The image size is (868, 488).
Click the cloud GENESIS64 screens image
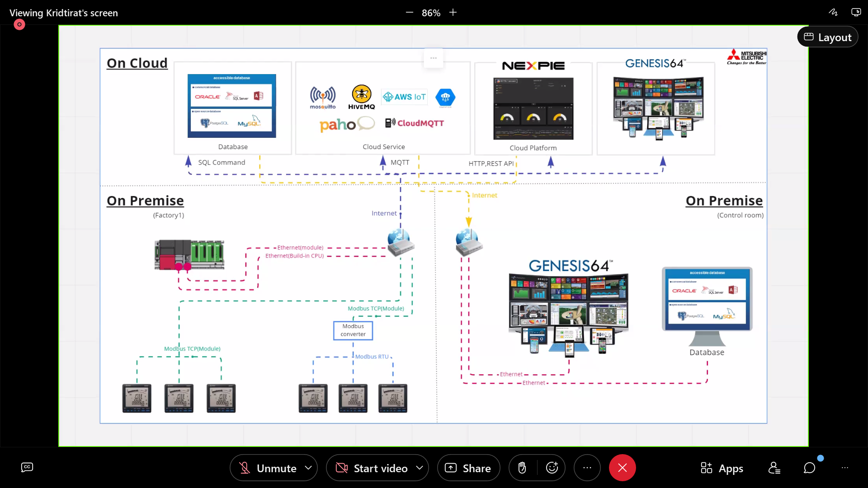tap(659, 108)
